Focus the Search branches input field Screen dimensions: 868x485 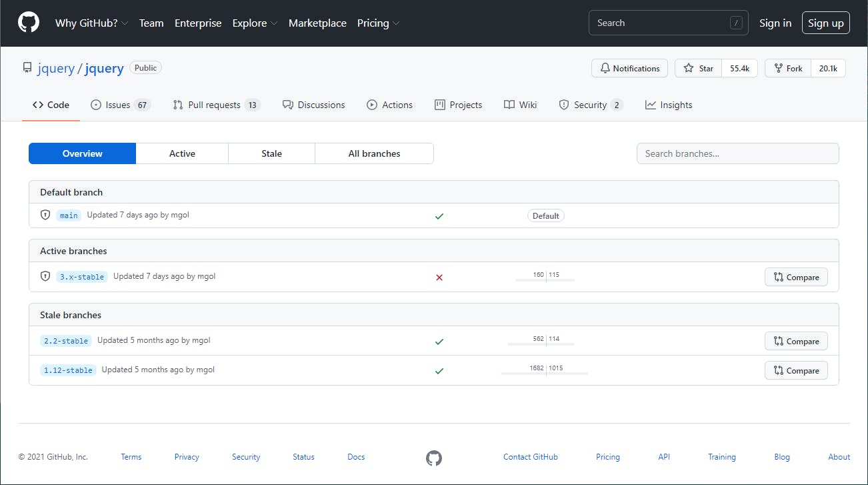point(737,153)
